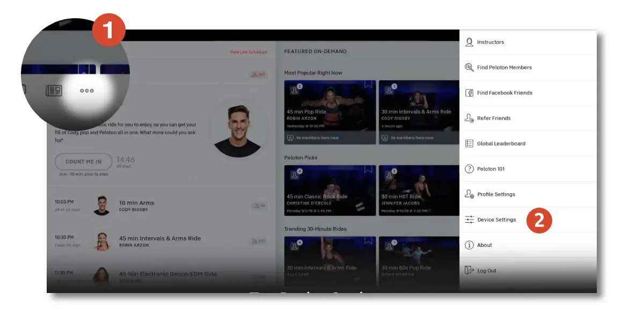Bookmark the 45 min Classic Rock Ride
Image resolution: width=644 pixels, height=322 pixels.
368,170
